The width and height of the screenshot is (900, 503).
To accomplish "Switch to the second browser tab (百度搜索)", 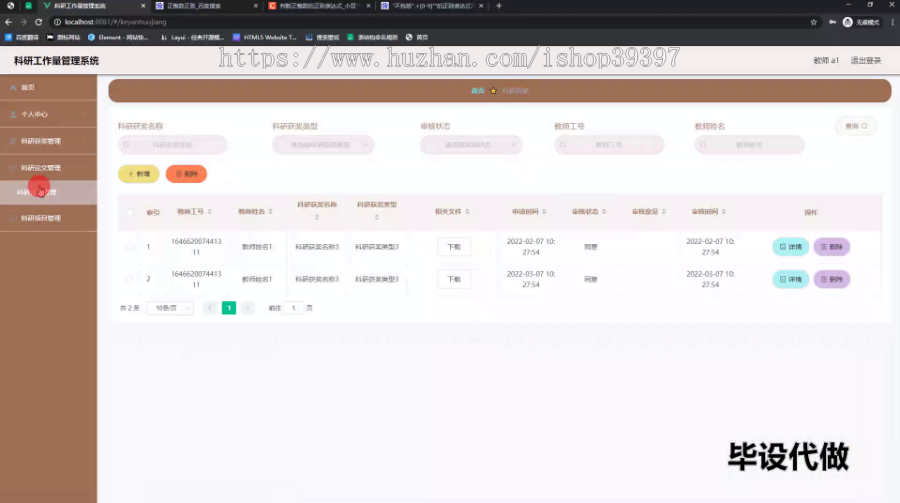I will 207,6.
